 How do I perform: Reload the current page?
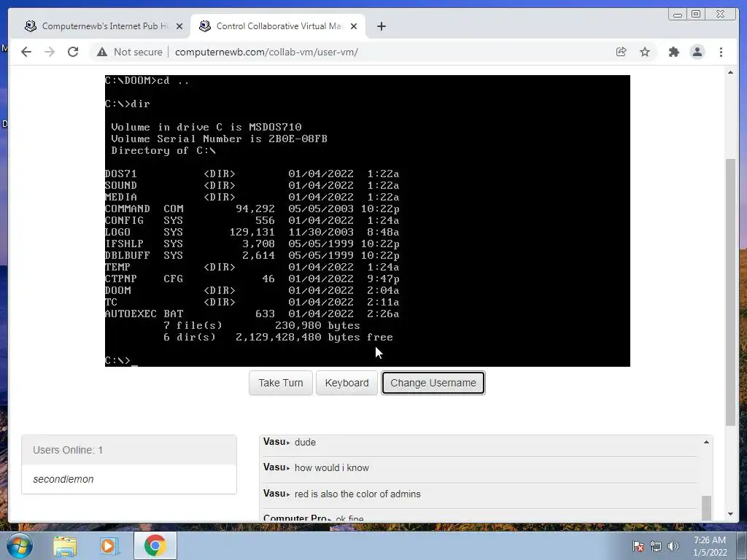tap(73, 52)
